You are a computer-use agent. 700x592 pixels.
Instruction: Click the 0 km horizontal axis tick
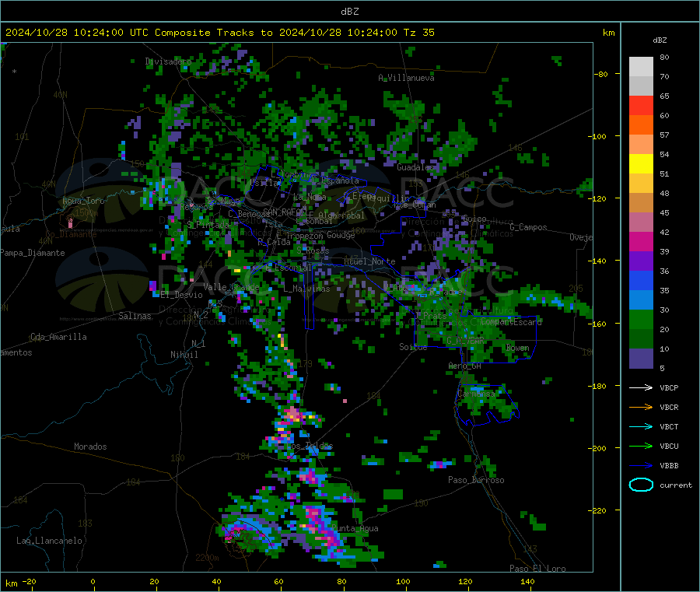pos(93,582)
